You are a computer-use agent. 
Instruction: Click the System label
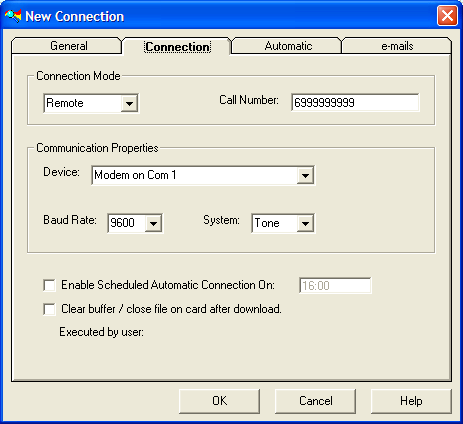click(221, 220)
